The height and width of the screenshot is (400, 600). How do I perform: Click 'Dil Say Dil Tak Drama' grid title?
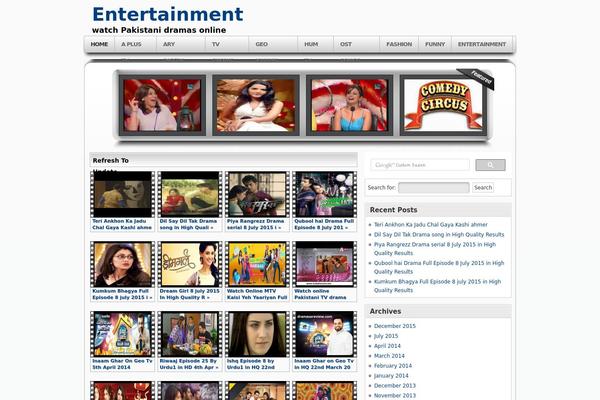coord(188,224)
